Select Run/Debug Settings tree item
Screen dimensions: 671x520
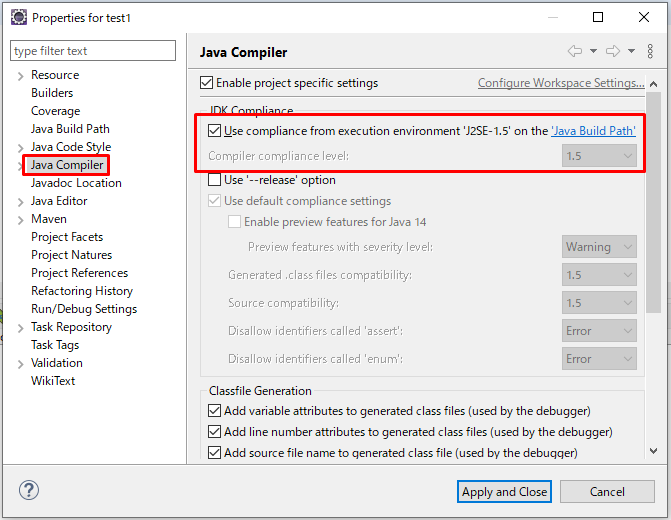84,309
